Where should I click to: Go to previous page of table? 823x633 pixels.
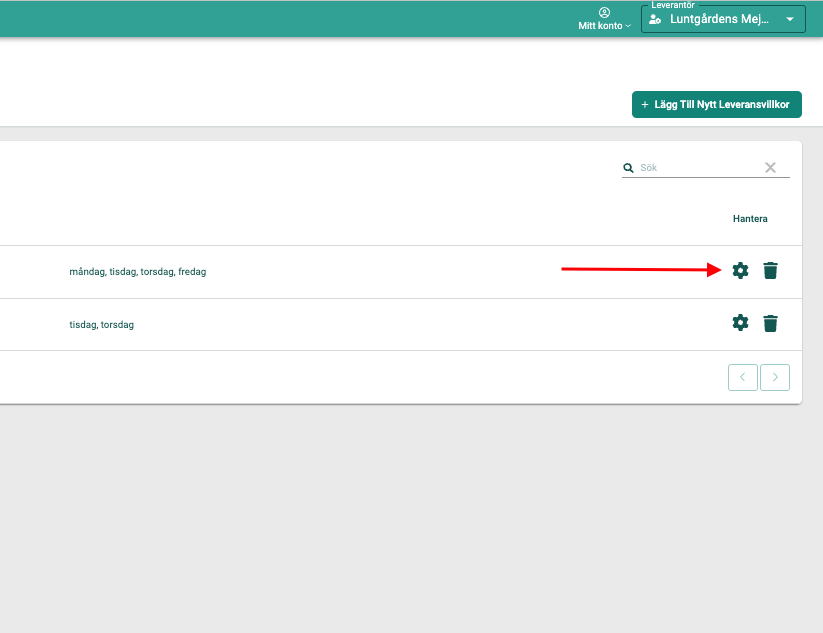pyautogui.click(x=743, y=377)
